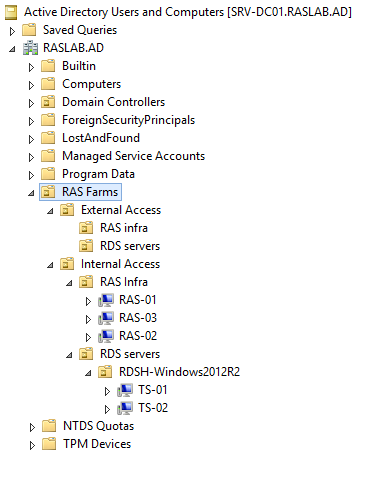The width and height of the screenshot is (368, 479).
Task: Select the RASLAB.AD domain label
Action: coord(73,48)
